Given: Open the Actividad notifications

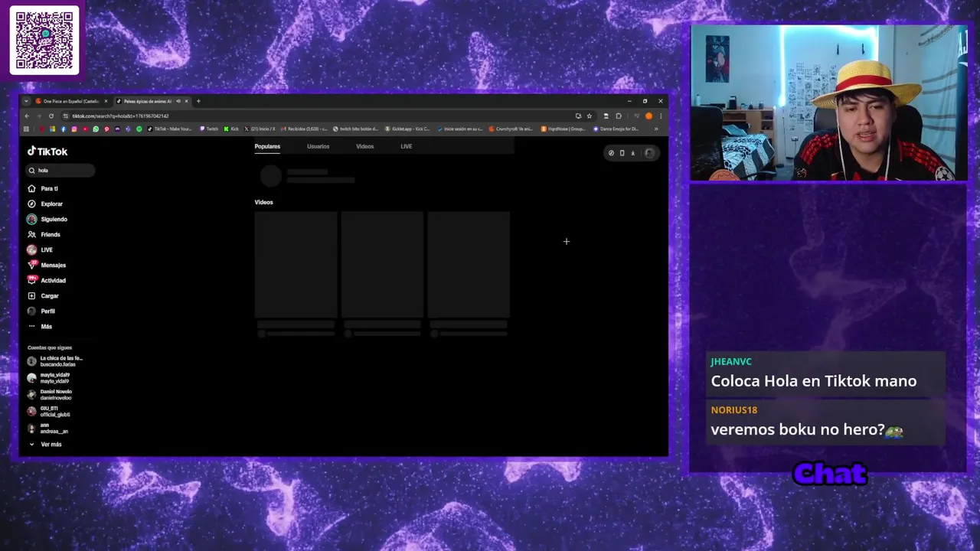Looking at the screenshot, I should pos(47,280).
